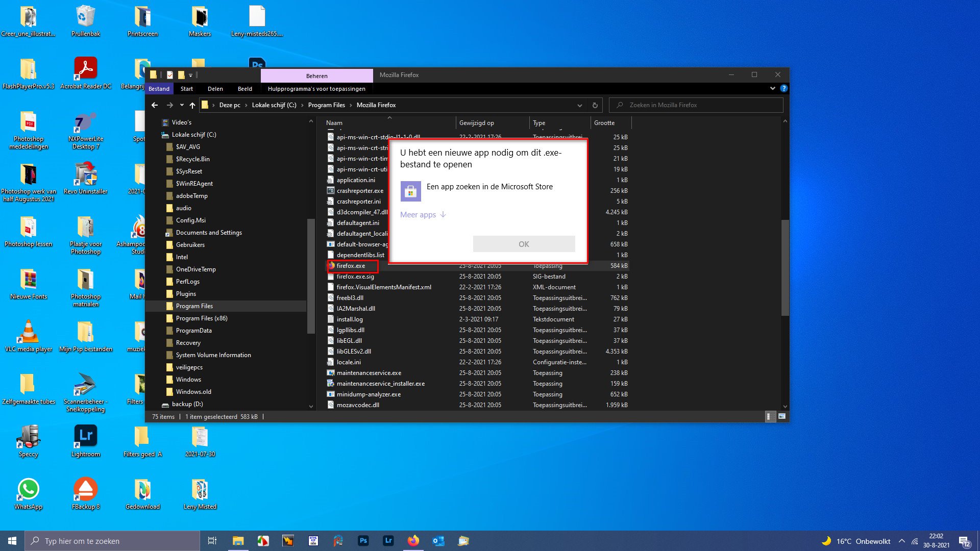Open Photoshop from the taskbar
Viewport: 980px width, 551px height.
click(363, 541)
